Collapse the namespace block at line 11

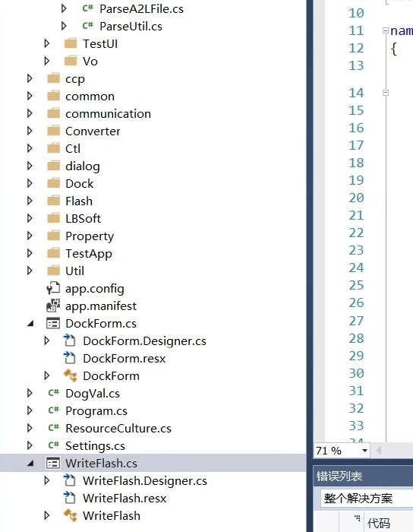(x=385, y=30)
